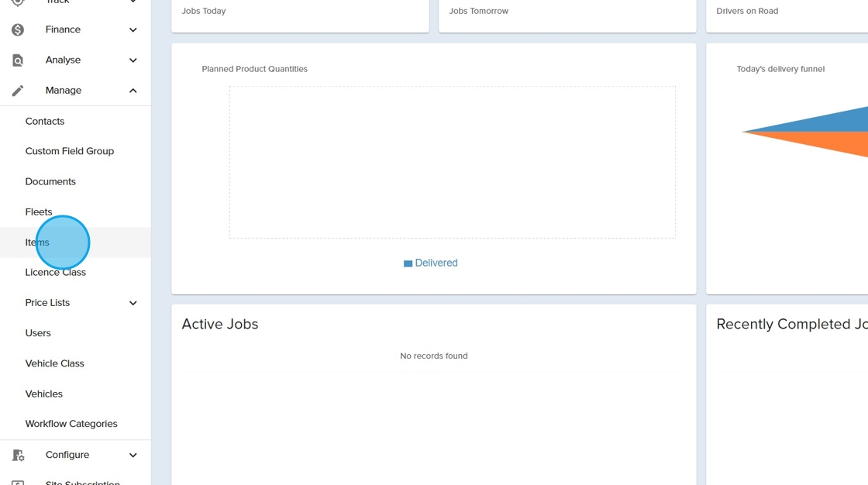Click the blue Delivered legend swatch
This screenshot has height=485, width=868.
point(408,263)
